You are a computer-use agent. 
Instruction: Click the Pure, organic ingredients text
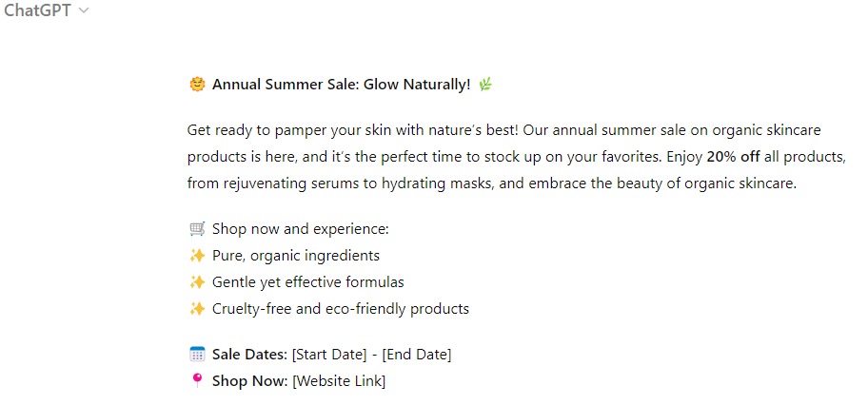tap(296, 256)
